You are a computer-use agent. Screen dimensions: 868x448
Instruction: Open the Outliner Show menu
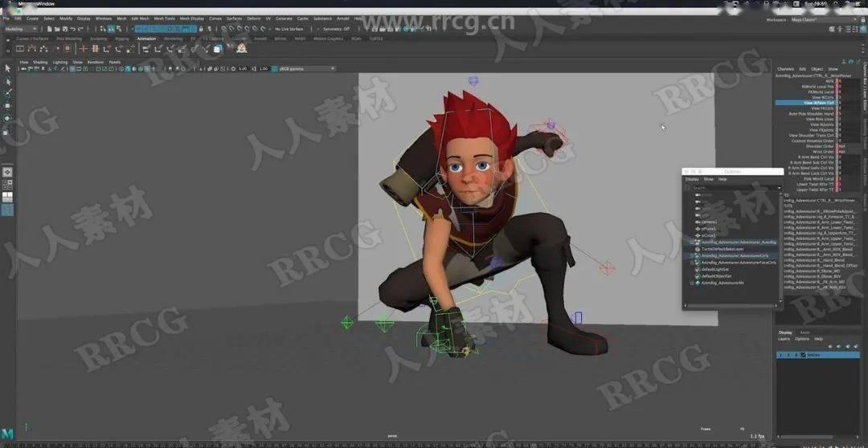(x=708, y=179)
